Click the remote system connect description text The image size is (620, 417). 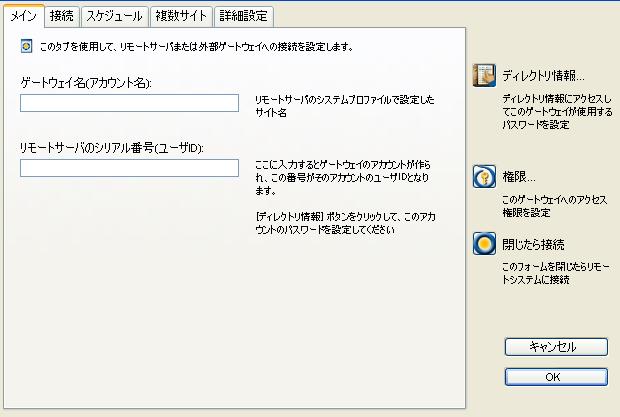[556, 273]
